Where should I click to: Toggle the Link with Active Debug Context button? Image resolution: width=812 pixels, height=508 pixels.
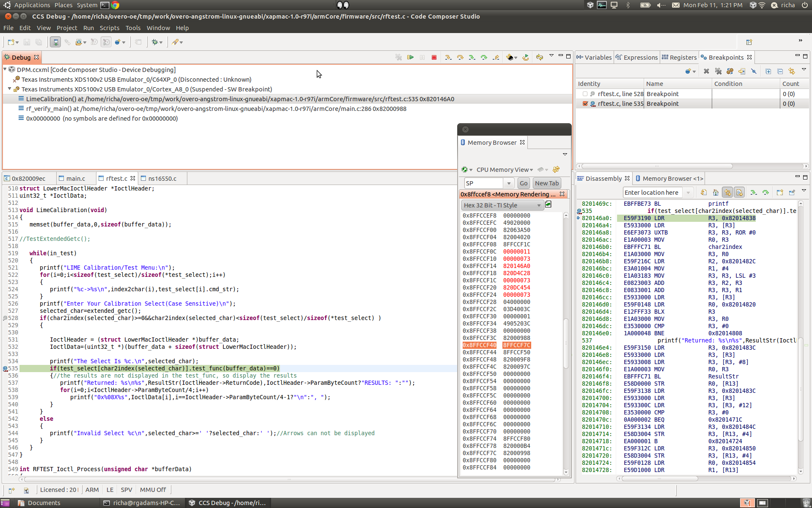click(727, 193)
